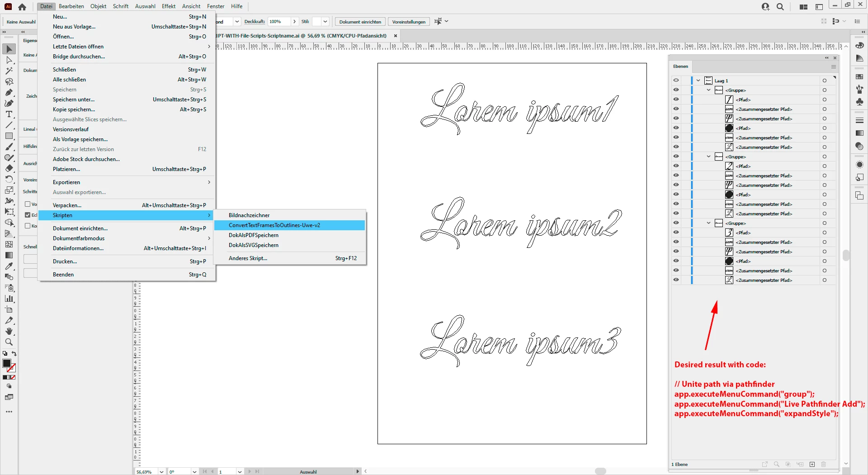Viewport: 868px width, 475px height.
Task: Select Speichern unter... in Datei menu
Action: pos(127,100)
